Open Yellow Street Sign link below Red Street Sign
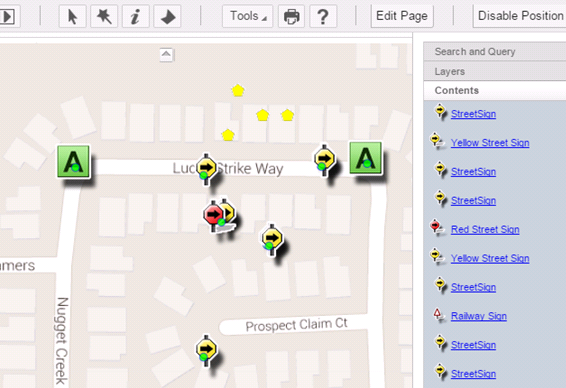Viewport: 566px width, 388px height. [490, 258]
